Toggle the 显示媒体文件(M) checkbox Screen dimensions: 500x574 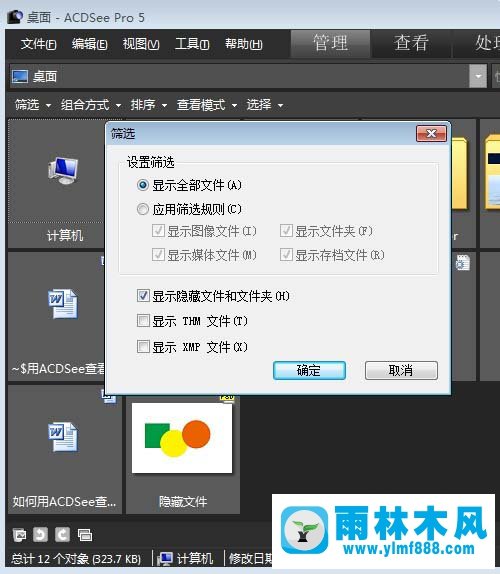158,255
